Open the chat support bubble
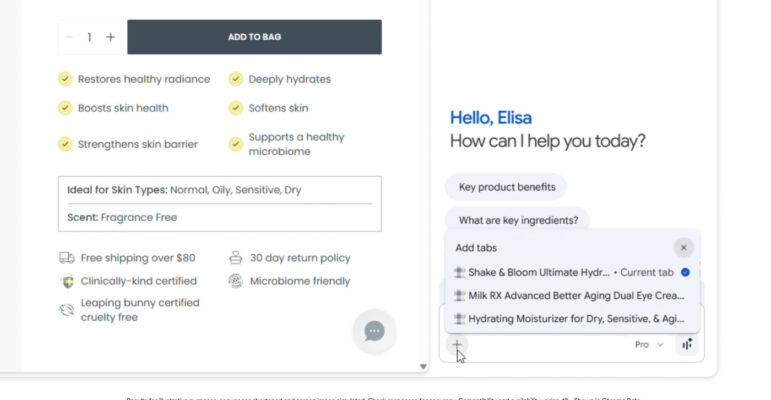 [x=374, y=331]
